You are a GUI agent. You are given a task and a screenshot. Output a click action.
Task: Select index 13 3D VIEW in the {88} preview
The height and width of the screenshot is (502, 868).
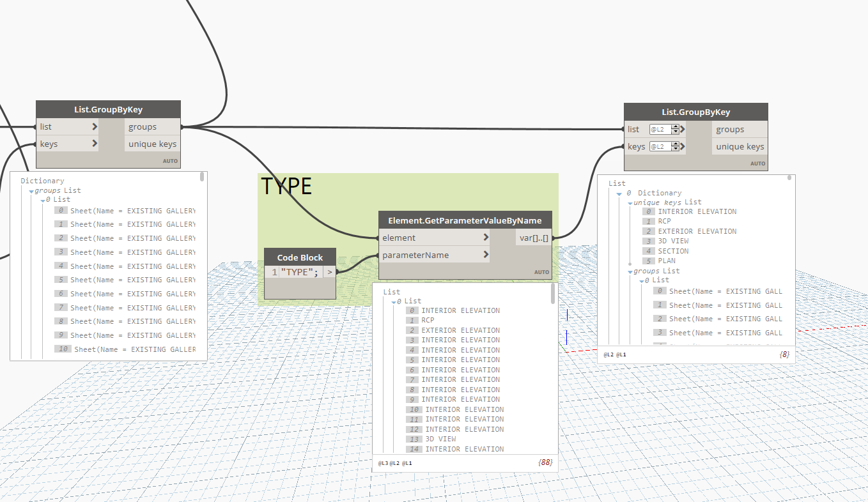[431, 439]
